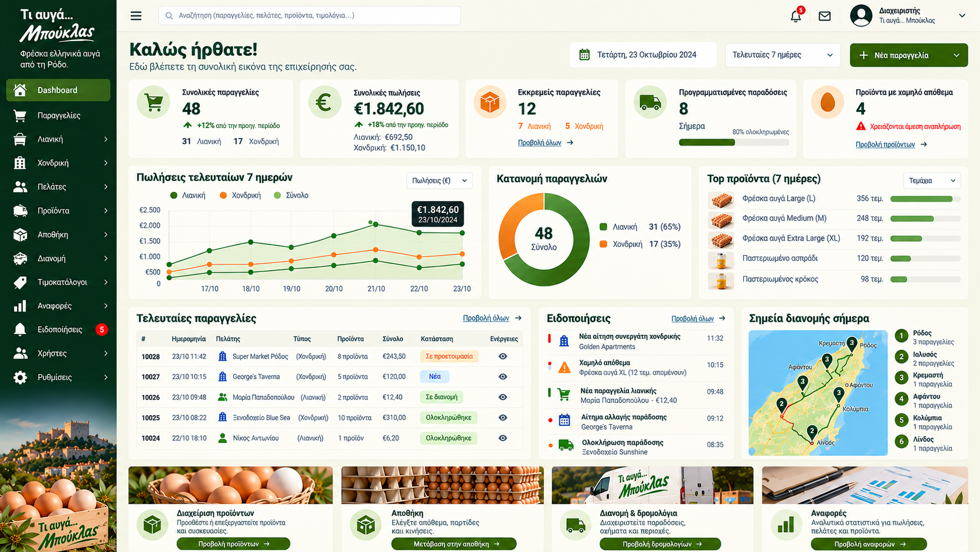View order 10028 with the eye icon
This screenshot has width=980, height=552.
[x=503, y=357]
